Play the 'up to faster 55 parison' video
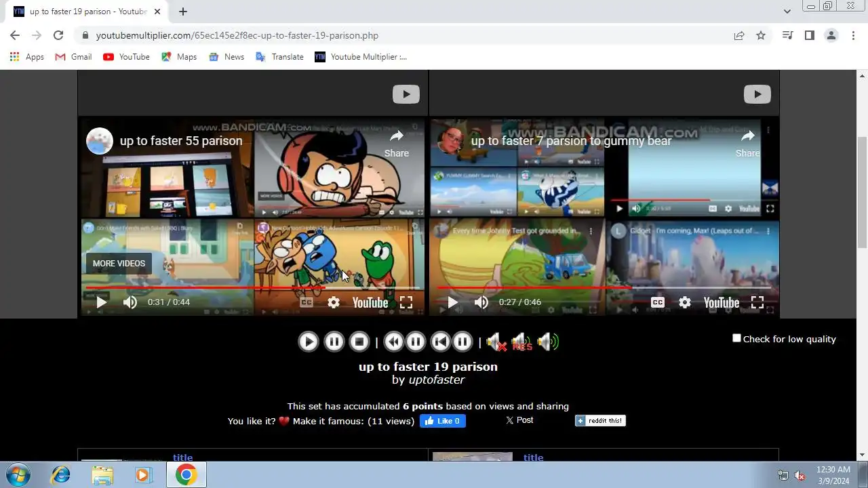The width and height of the screenshot is (868, 488). click(101, 302)
